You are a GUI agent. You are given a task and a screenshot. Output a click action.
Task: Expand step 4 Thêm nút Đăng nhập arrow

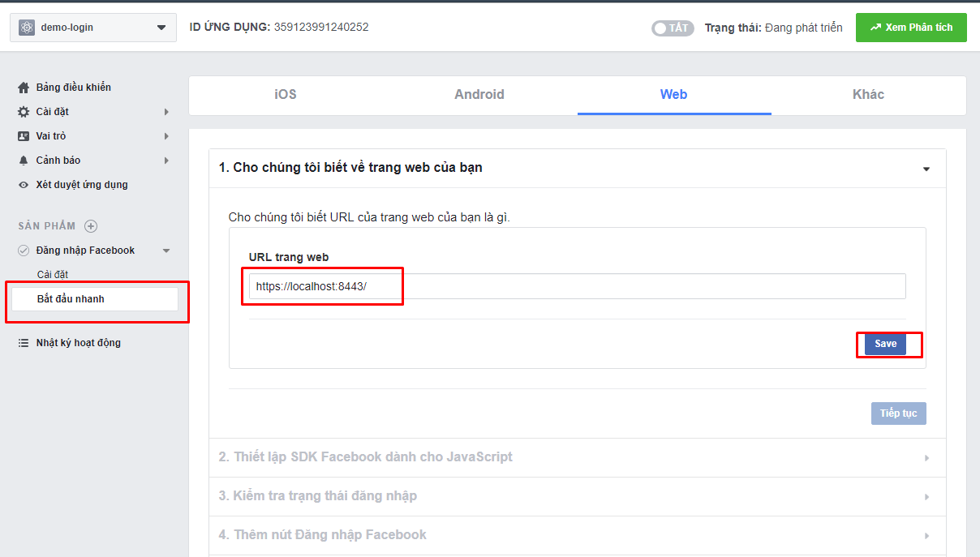coord(926,536)
